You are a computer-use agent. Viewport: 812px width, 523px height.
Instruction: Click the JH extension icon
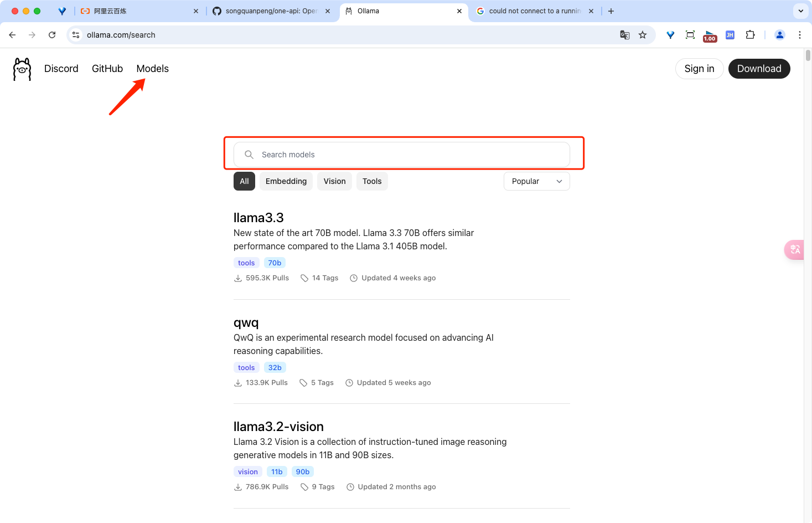tap(730, 35)
